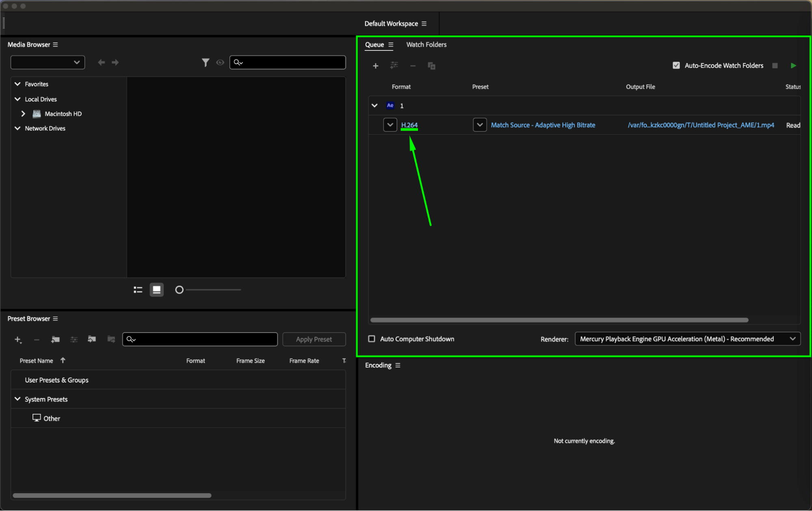Image resolution: width=812 pixels, height=511 pixels.
Task: Enable Auto Computer Shutdown checkbox
Action: click(x=371, y=339)
